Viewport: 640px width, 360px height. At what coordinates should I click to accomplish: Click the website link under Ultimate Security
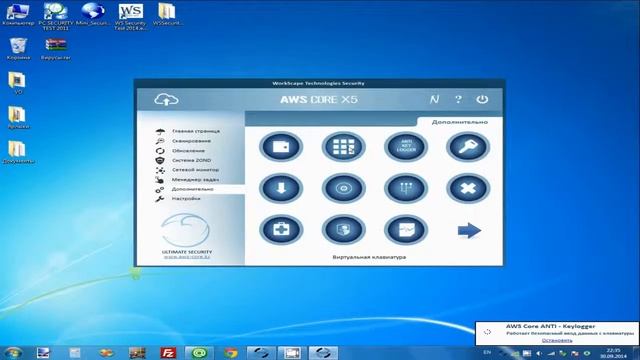coord(187,257)
